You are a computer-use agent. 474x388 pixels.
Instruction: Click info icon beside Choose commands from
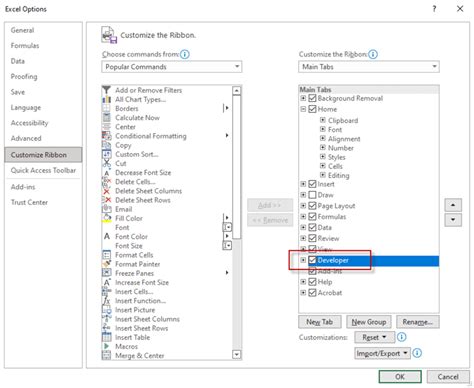pos(185,54)
